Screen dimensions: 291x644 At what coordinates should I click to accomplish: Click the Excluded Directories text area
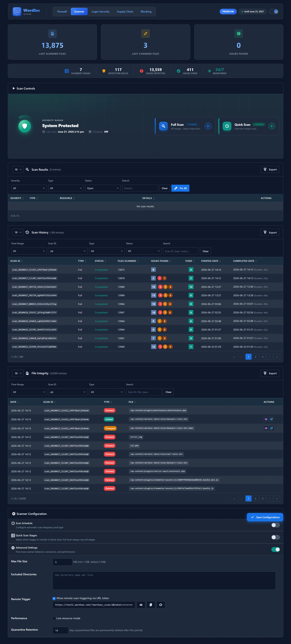(164, 580)
